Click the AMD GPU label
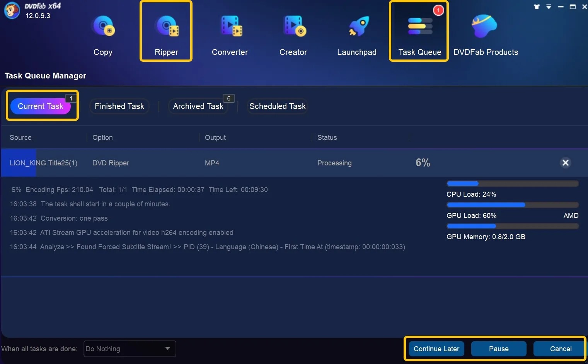 571,216
